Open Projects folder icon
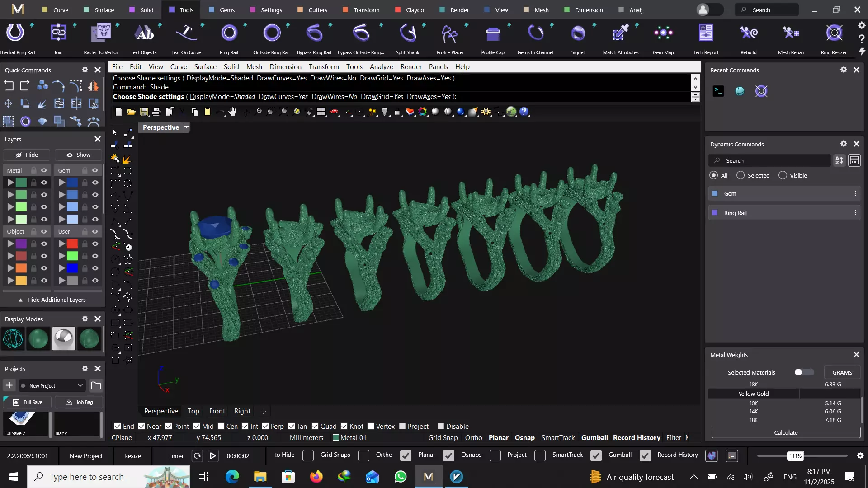Image resolution: width=868 pixels, height=488 pixels. 96,385
